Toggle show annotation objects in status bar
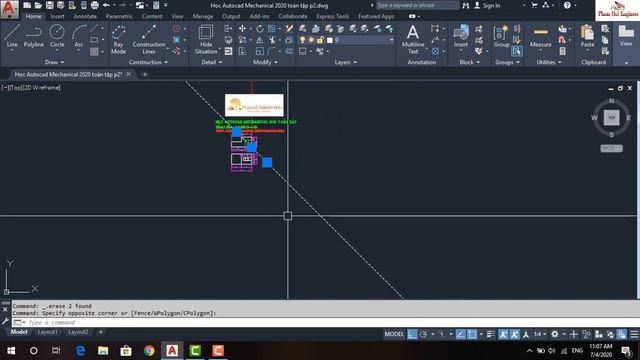The width and height of the screenshot is (640, 360). tap(503, 334)
